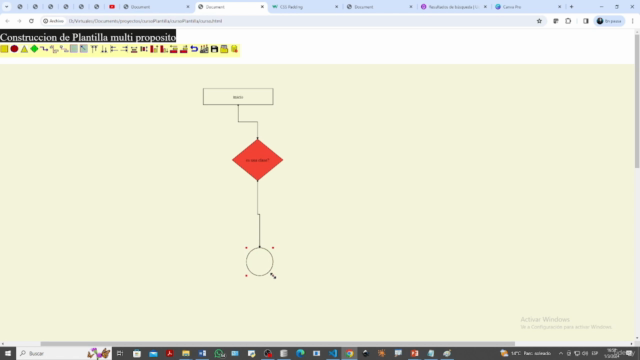Open the Chrome extensions puzzle icon
Viewport: 640px width, 360px height.
568,21
